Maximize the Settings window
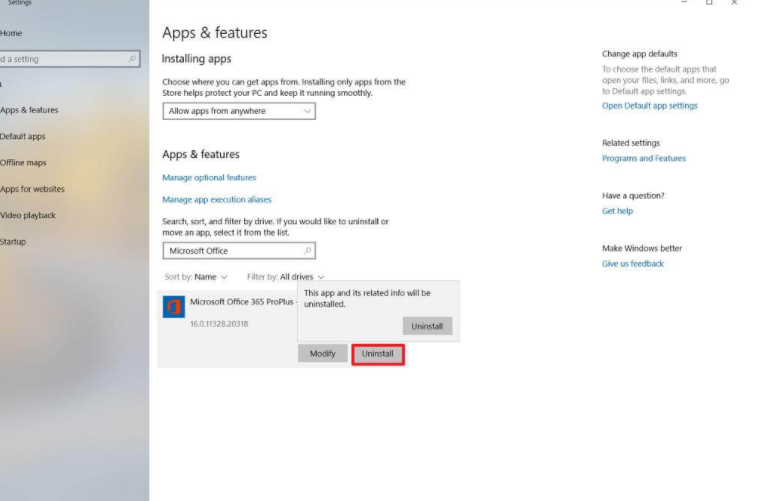774x501 pixels. click(709, 2)
